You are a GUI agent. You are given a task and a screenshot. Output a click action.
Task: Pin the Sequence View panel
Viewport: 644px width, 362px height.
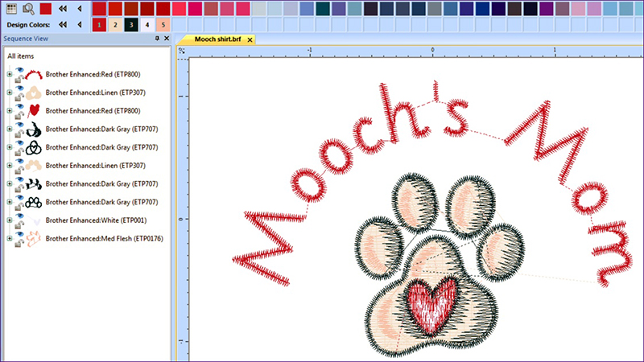(x=157, y=39)
